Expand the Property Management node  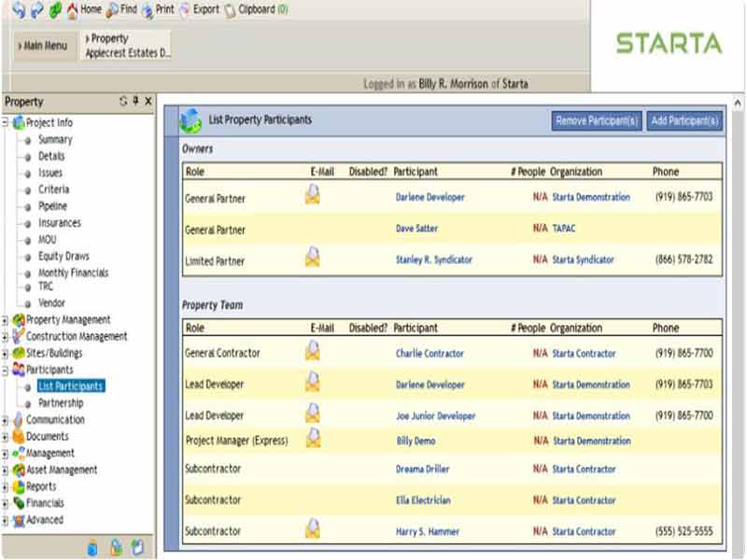point(5,320)
